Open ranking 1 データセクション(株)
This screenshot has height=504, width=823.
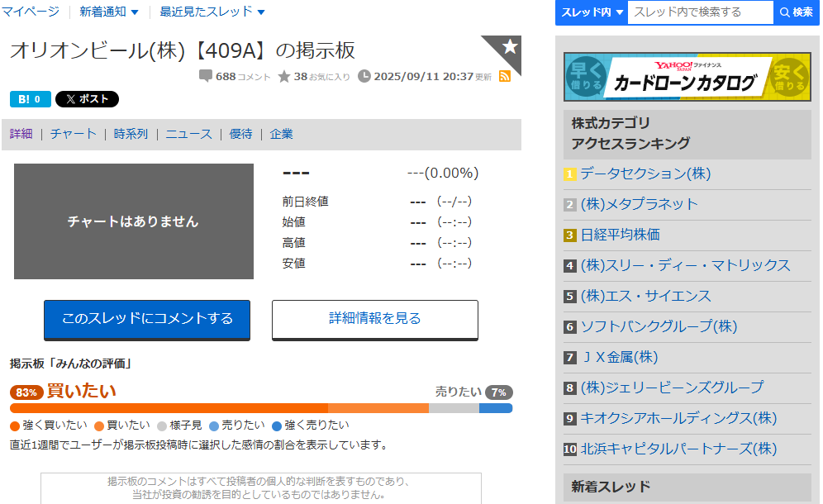click(645, 174)
